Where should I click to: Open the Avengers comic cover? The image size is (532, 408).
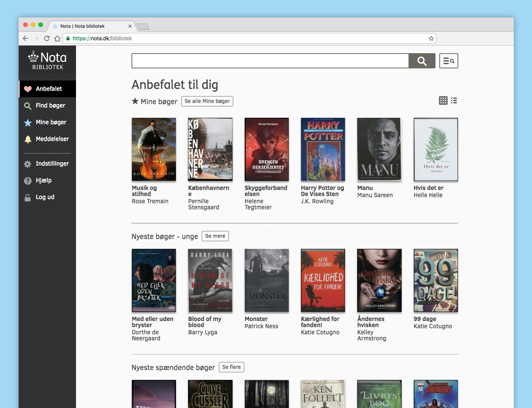tap(436, 394)
